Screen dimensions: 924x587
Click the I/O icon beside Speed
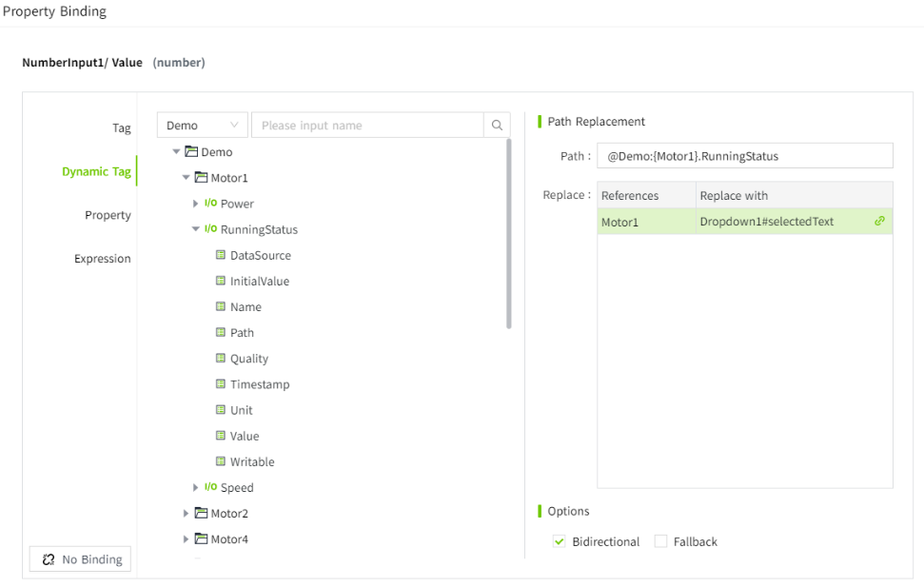coord(210,488)
